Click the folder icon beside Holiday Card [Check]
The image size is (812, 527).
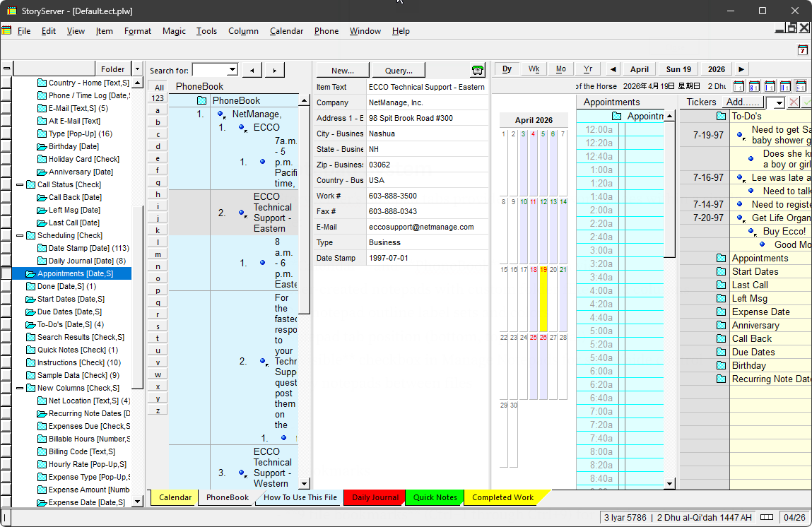tap(42, 159)
